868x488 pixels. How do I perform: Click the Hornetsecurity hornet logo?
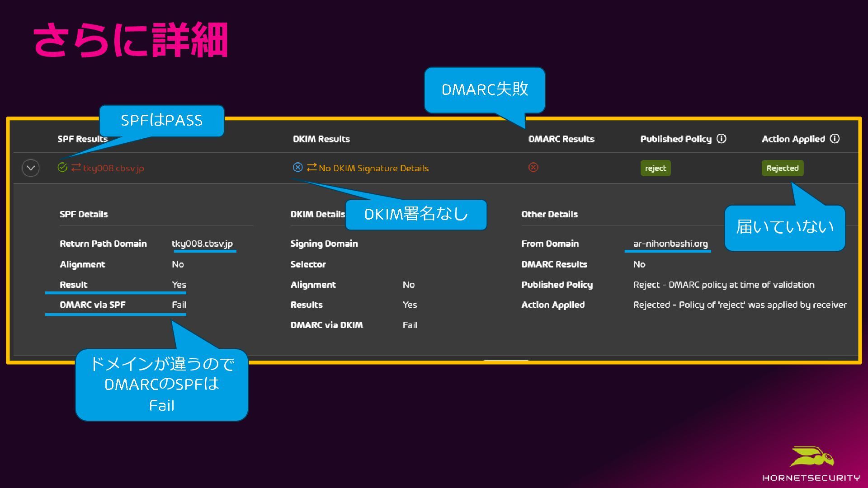[812, 457]
